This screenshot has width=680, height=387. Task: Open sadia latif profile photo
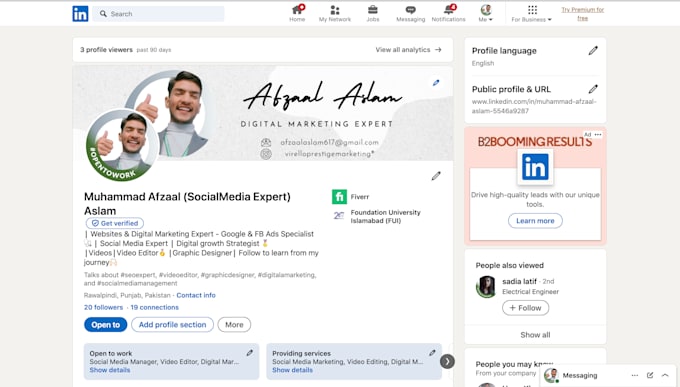(486, 287)
